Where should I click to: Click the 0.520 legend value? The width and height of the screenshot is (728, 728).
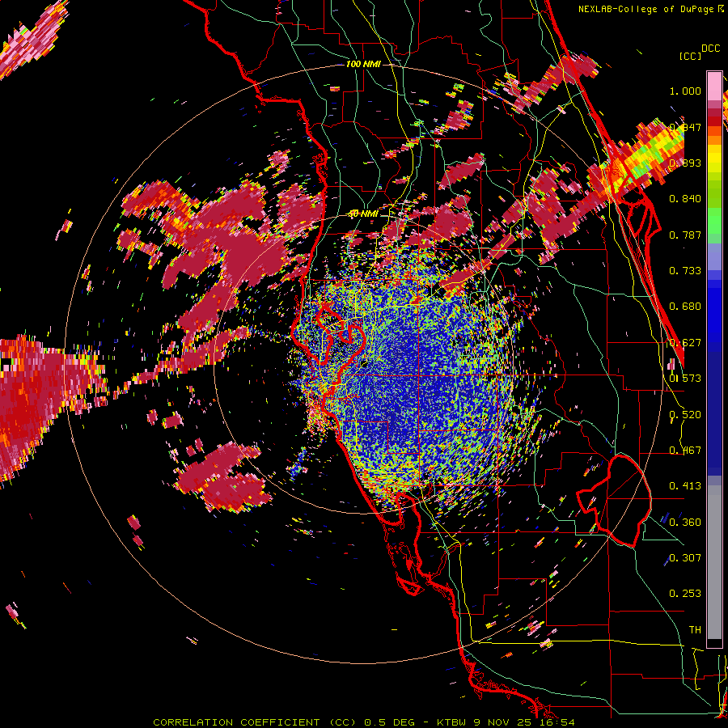point(685,414)
